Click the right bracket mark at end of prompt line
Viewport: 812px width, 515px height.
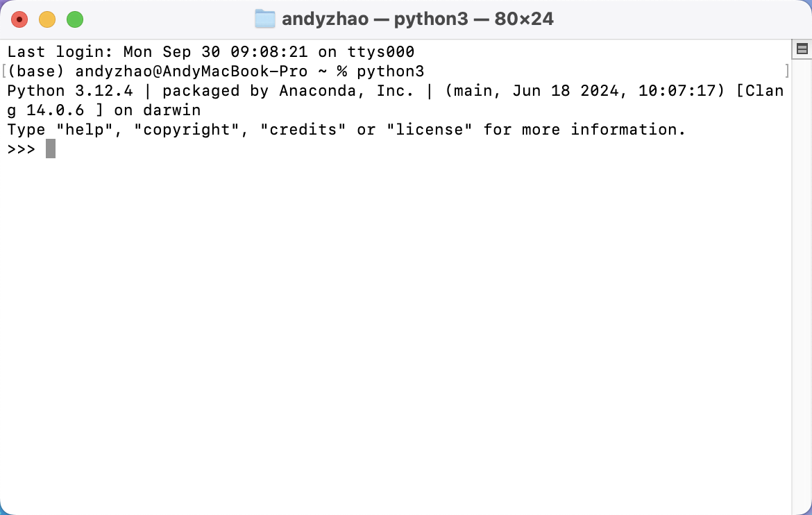pyautogui.click(x=787, y=71)
